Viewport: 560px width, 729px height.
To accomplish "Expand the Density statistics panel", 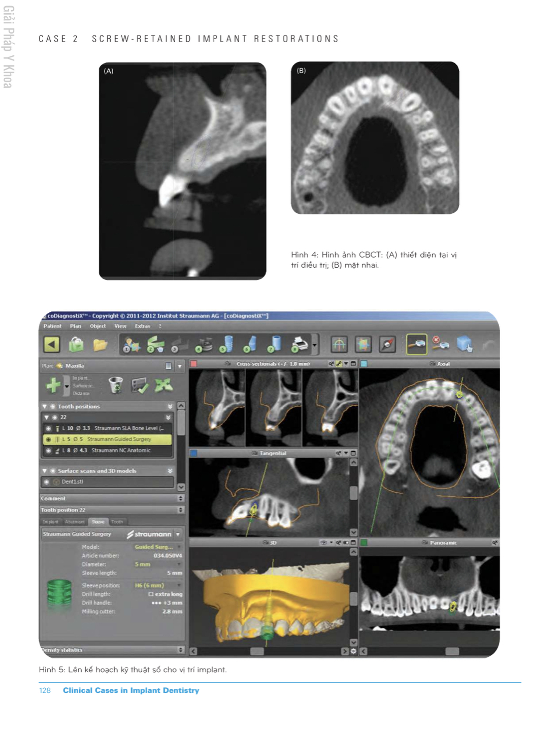I will pyautogui.click(x=181, y=650).
